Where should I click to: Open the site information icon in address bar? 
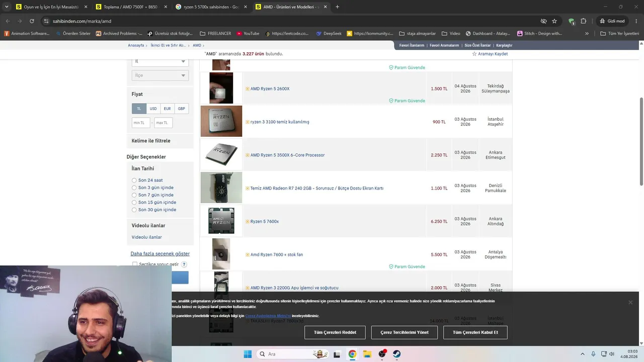coord(46,21)
